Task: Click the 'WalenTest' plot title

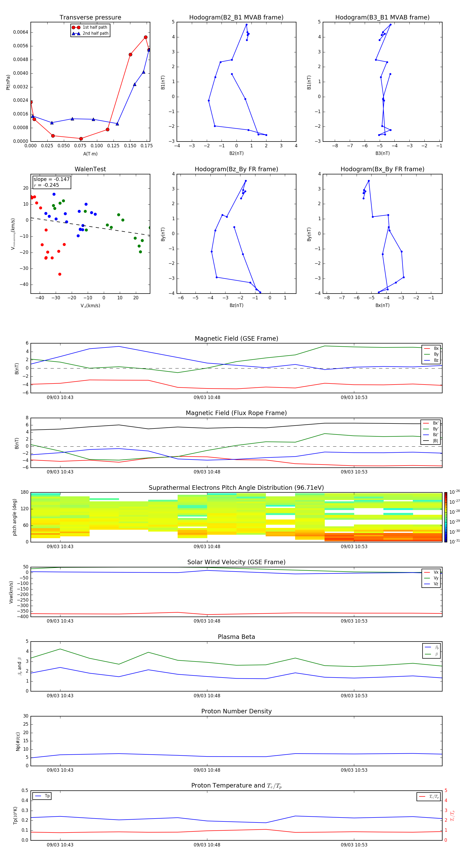Action: [x=90, y=169]
